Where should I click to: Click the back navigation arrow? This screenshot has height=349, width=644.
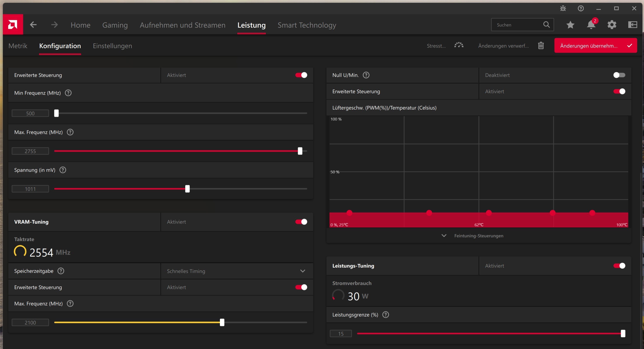point(33,25)
